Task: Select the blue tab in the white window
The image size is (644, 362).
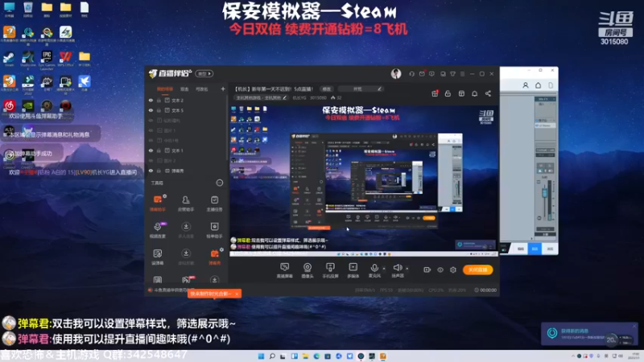Action: [535, 249]
